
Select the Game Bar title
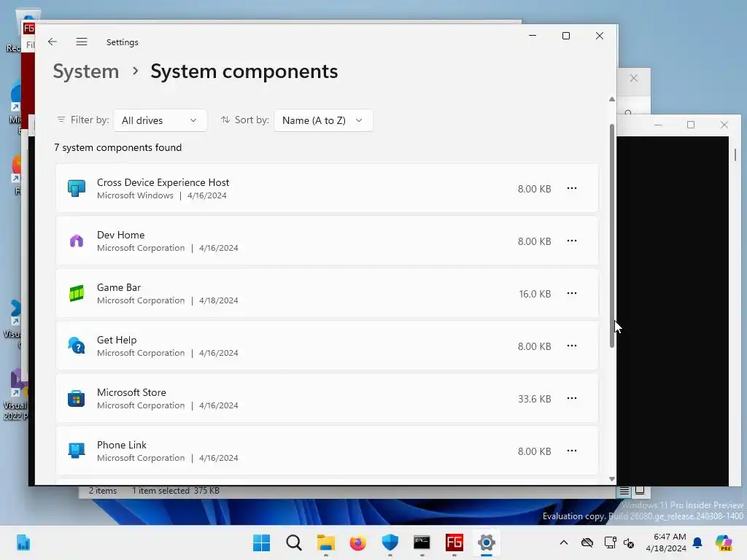119,287
